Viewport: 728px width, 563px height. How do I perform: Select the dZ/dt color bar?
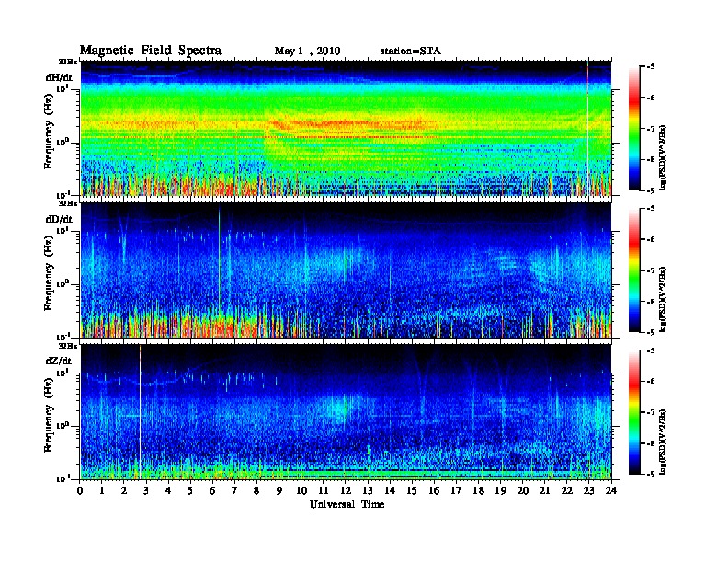click(x=634, y=412)
